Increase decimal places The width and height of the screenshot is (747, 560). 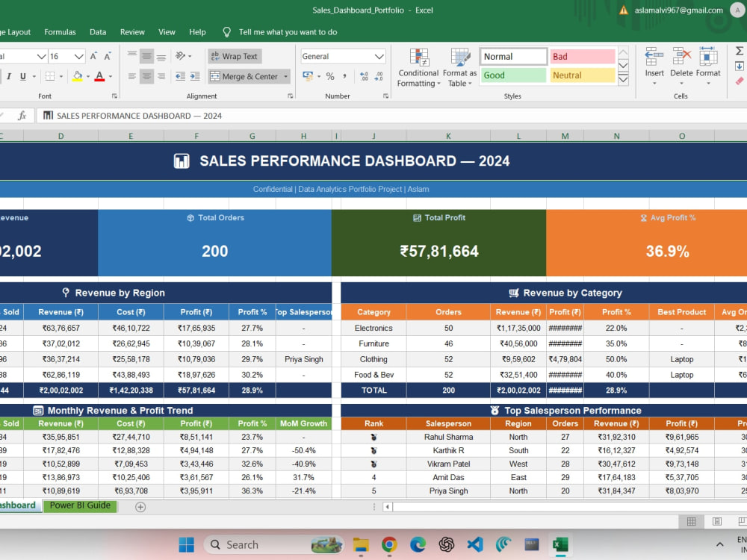[364, 76]
